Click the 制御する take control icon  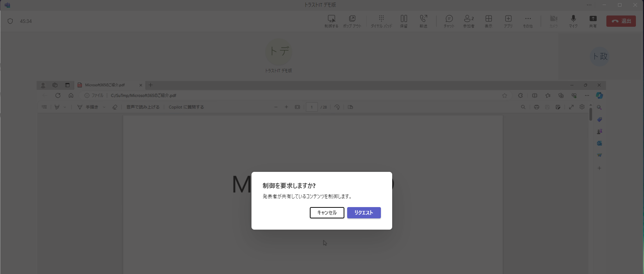coord(331,21)
